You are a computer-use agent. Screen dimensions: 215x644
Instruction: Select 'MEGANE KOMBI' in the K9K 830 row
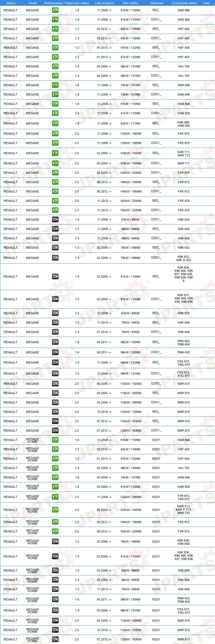(x=32, y=571)
